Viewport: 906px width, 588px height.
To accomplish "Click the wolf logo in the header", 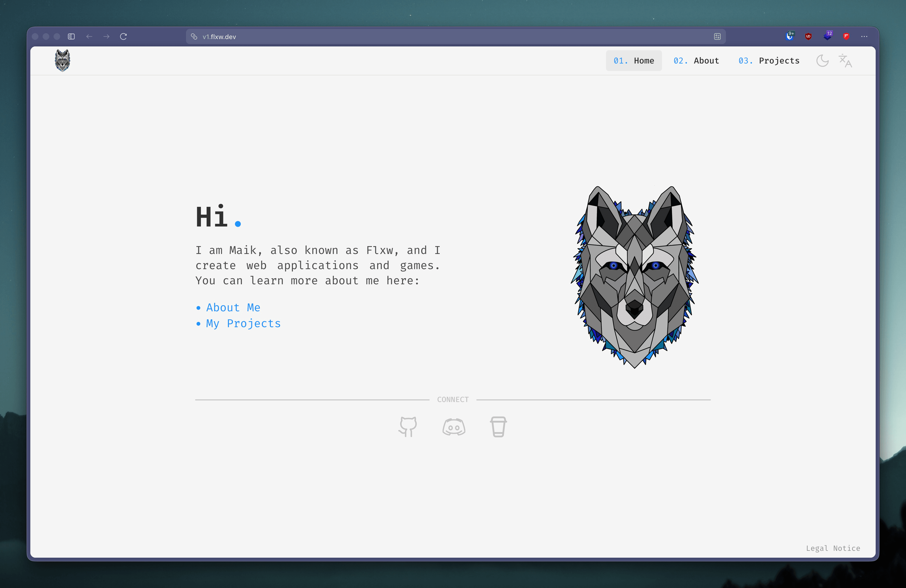I will tap(62, 60).
